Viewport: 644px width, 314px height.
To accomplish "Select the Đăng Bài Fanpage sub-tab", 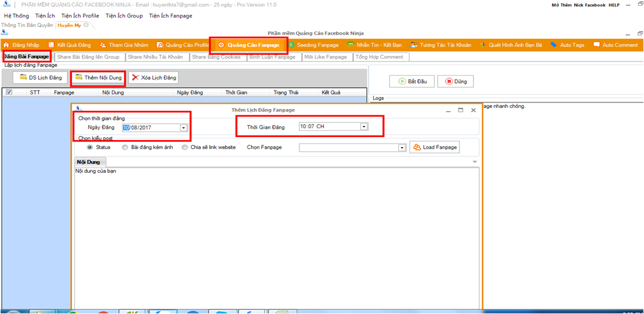I will [x=26, y=57].
